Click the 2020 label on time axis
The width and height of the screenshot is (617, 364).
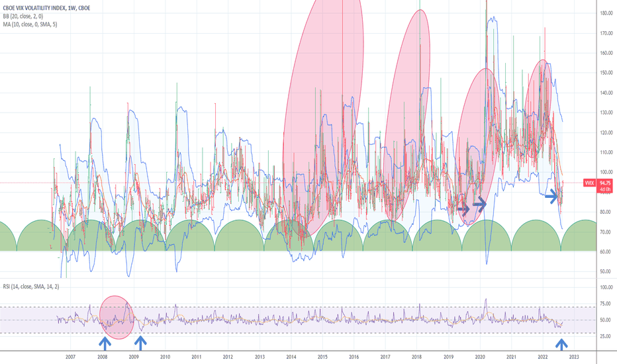480,357
